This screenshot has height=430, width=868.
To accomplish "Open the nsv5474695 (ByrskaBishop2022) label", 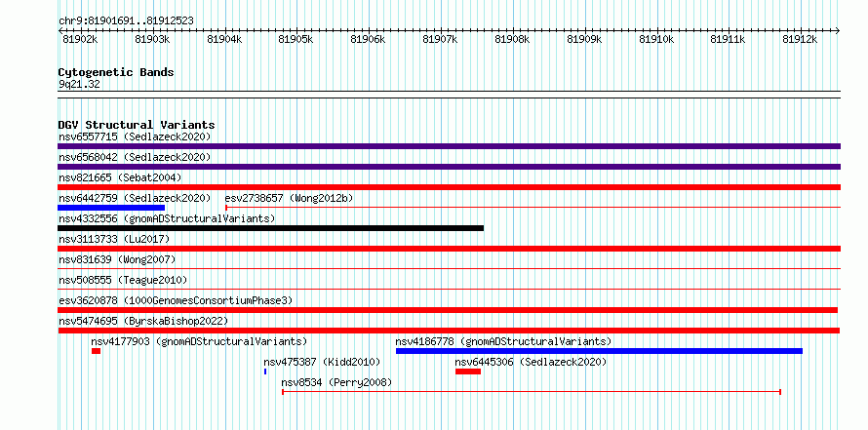I will (x=143, y=321).
